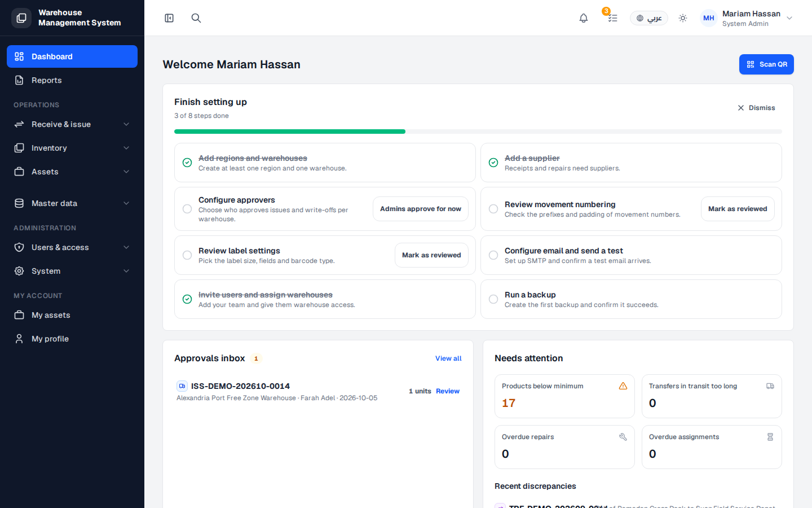Click the warning icon on Products below minimum
Viewport: 812px width, 508px height.
coord(623,386)
